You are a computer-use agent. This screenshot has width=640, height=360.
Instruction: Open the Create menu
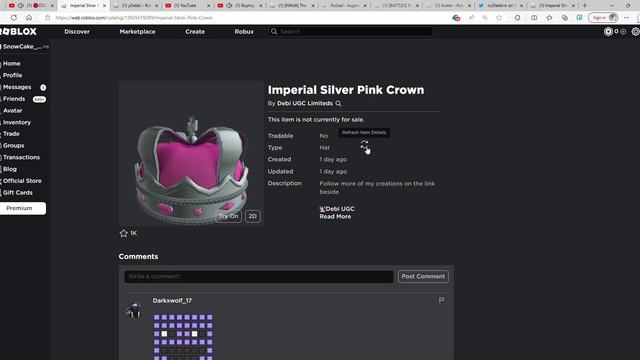195,31
